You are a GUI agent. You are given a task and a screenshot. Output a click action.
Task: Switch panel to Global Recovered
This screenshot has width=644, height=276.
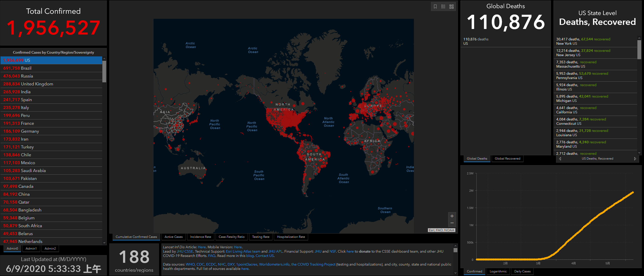(507, 159)
